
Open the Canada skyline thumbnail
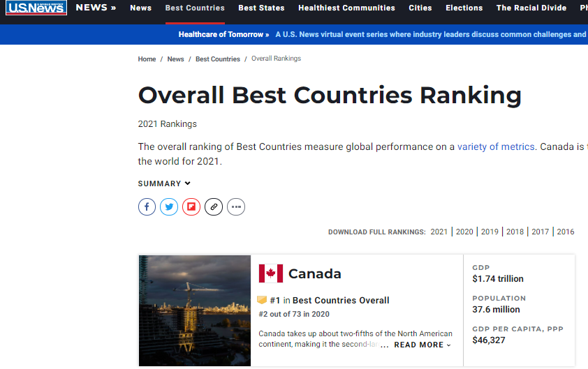click(x=195, y=310)
